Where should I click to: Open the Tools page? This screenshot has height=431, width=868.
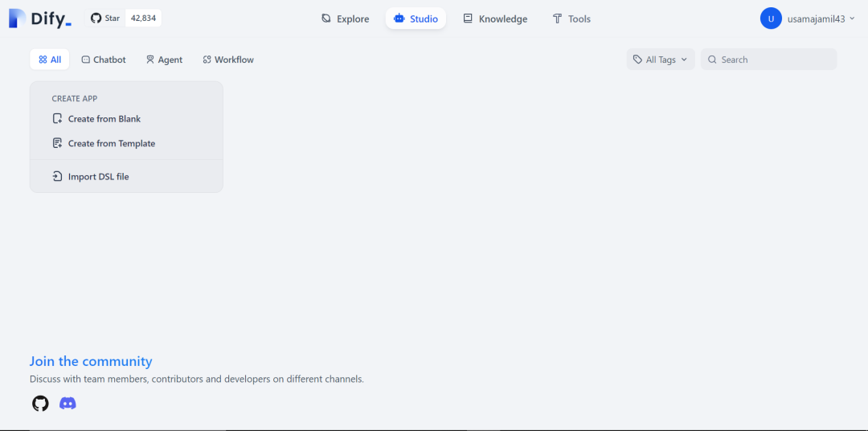(x=571, y=18)
